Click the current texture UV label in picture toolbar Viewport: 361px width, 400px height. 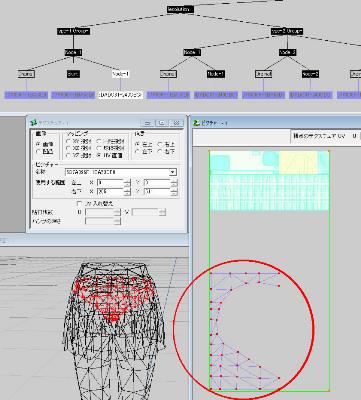tap(319, 136)
